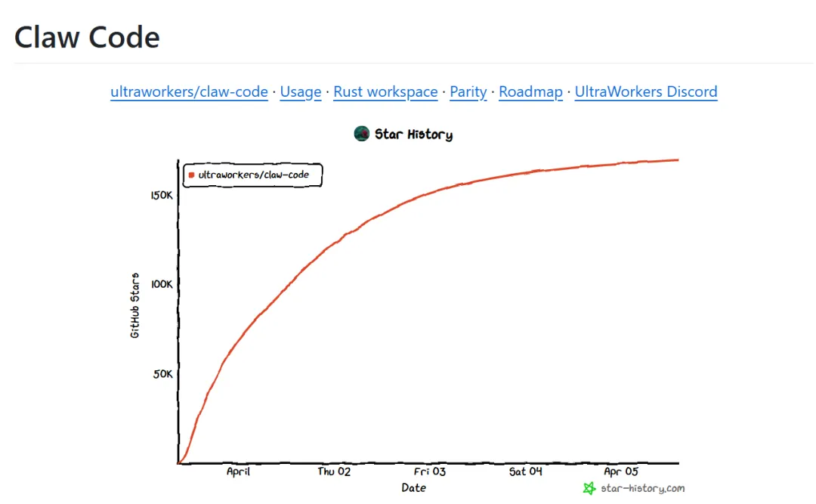Click the Star History chart title
The width and height of the screenshot is (816, 504).
(x=414, y=135)
